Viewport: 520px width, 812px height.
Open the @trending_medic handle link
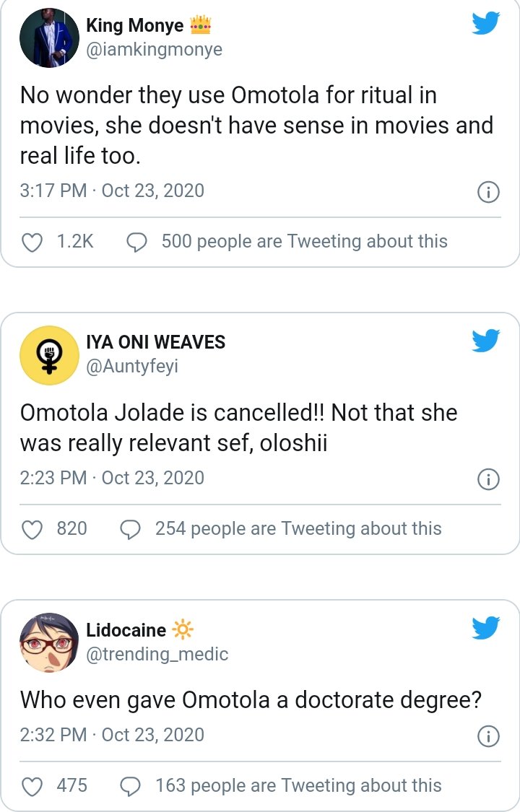point(157,654)
